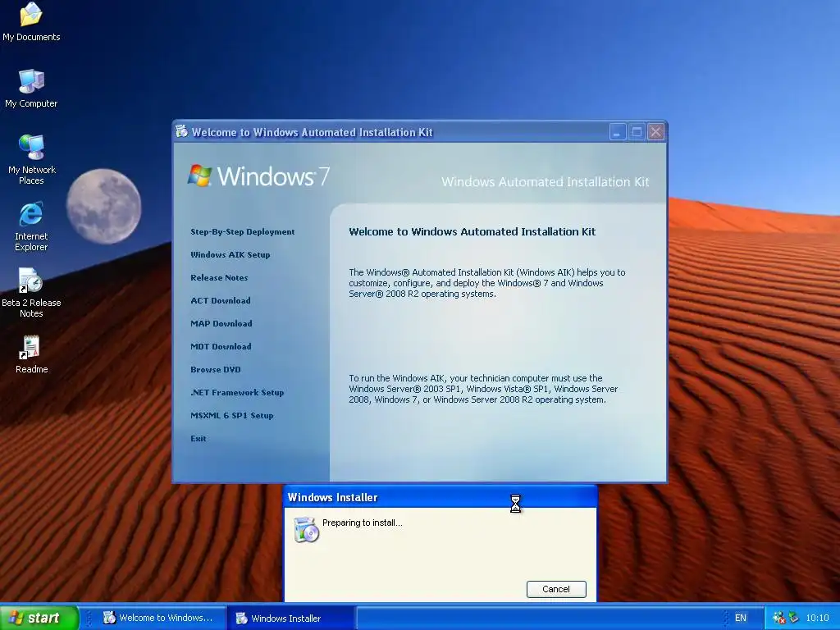Click the Windows Installer title bar

click(x=440, y=497)
